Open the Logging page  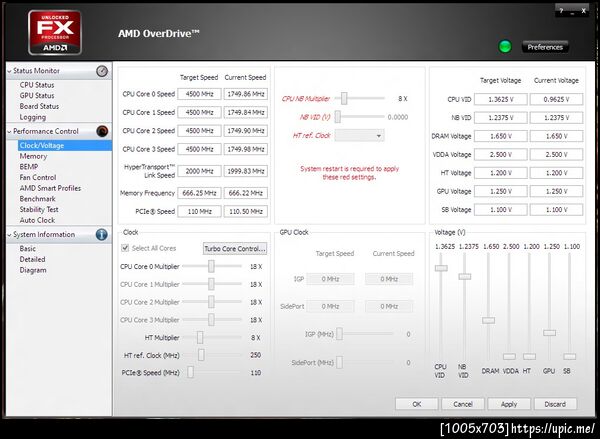[x=33, y=117]
